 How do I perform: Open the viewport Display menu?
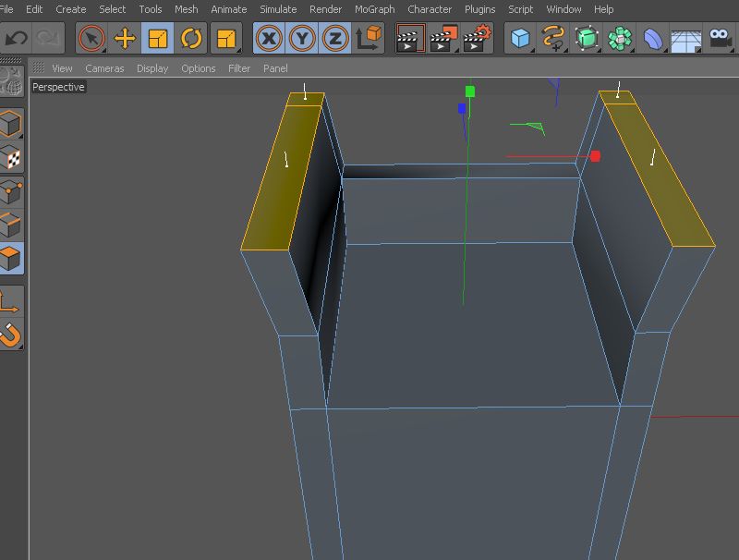click(152, 68)
